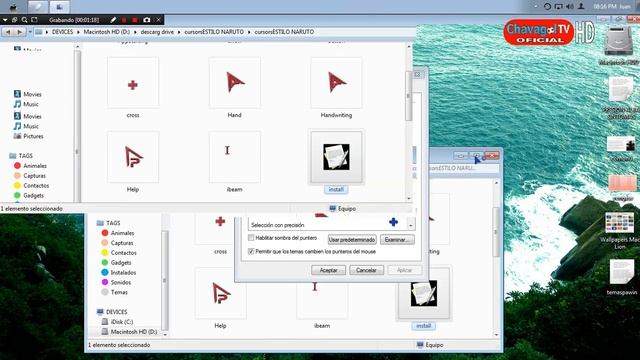This screenshot has width=640, height=360.
Task: Uncheck Permitir que los temas cambien los punteros
Action: pyautogui.click(x=251, y=251)
